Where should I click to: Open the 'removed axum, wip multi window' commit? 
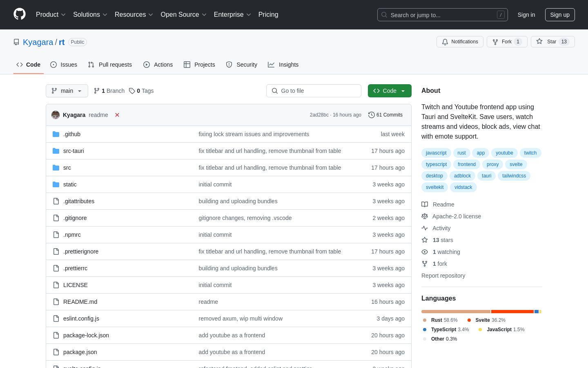tap(241, 319)
